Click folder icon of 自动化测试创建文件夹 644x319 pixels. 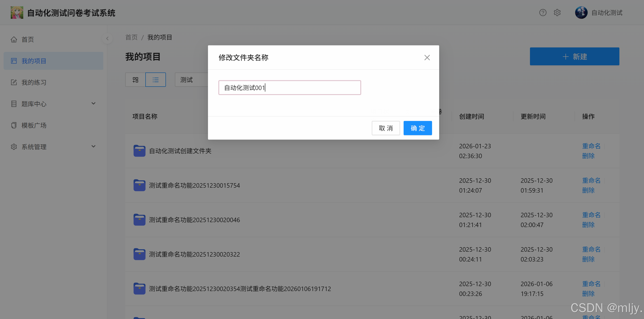pyautogui.click(x=139, y=151)
